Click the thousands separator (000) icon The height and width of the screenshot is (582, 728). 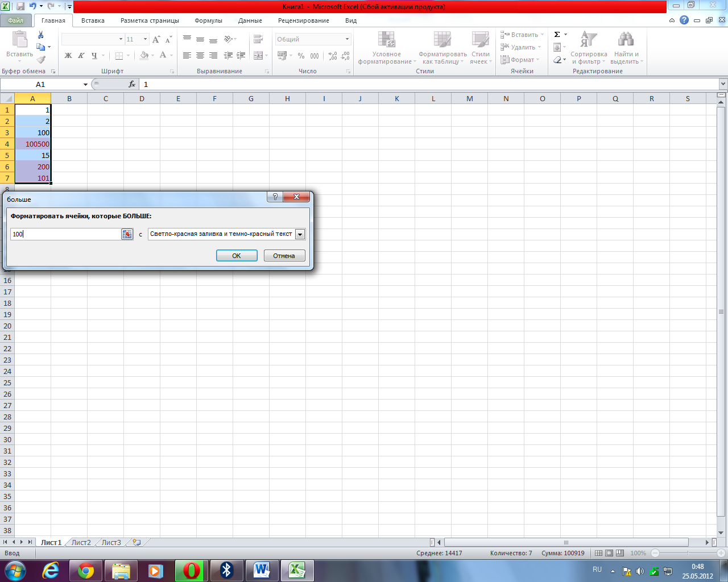(x=315, y=56)
